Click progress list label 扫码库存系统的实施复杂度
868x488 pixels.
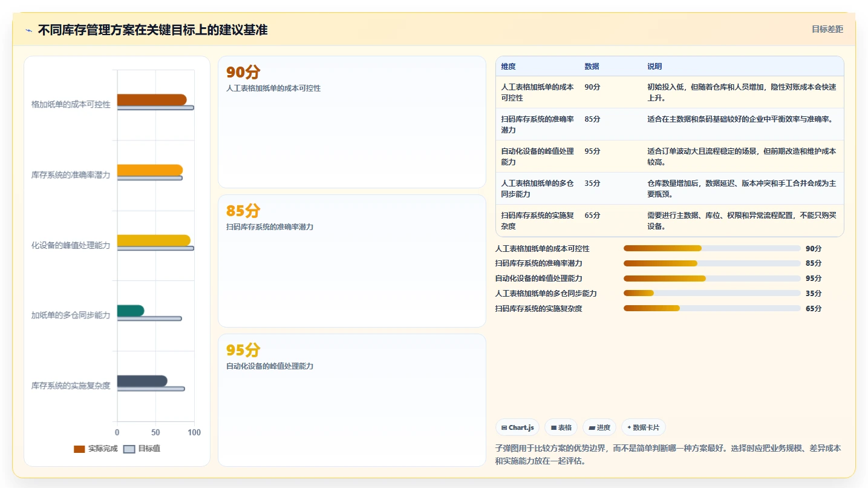(x=538, y=308)
